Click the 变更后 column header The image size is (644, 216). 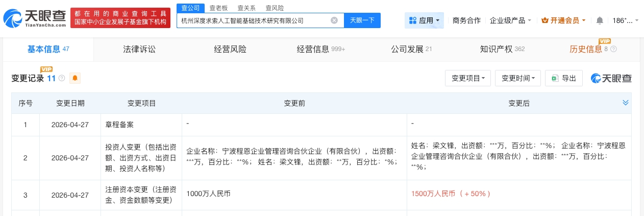[x=519, y=103]
